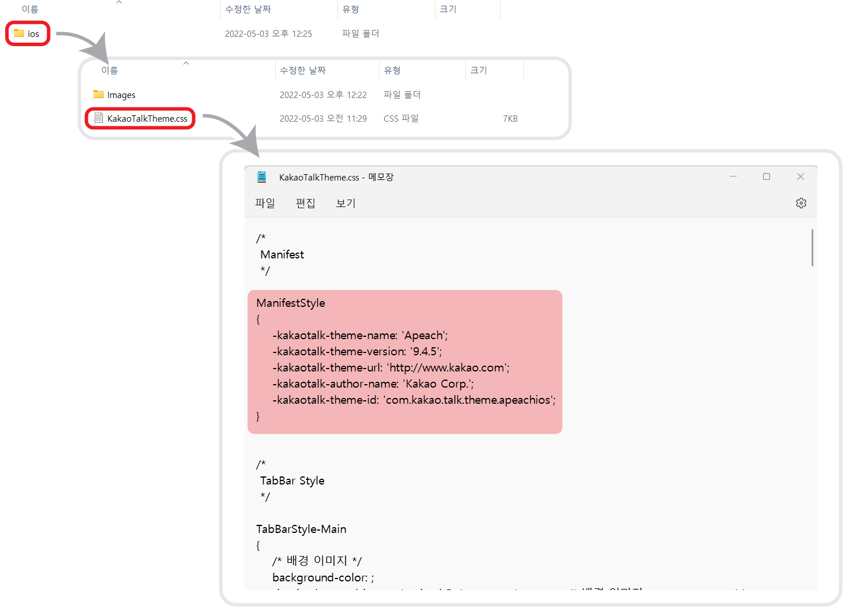Open the 파일 menu in Notepad
The width and height of the screenshot is (856, 616).
tap(265, 202)
